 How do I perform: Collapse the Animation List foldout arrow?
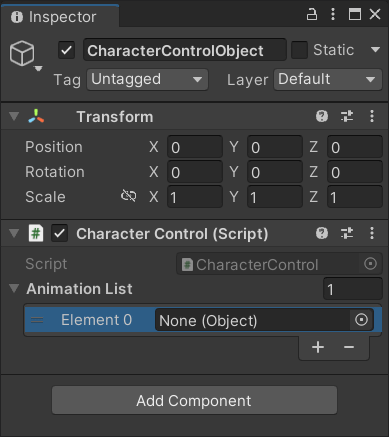(x=14, y=288)
